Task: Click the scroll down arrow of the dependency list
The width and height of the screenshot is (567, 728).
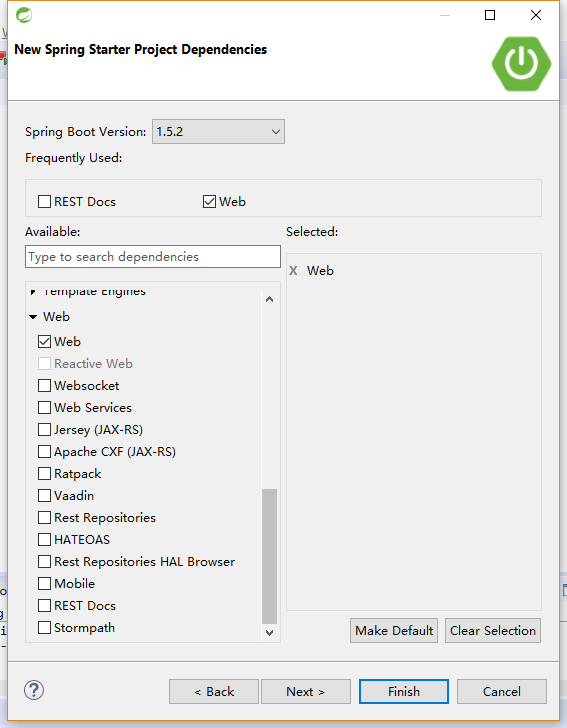Action: point(269,632)
